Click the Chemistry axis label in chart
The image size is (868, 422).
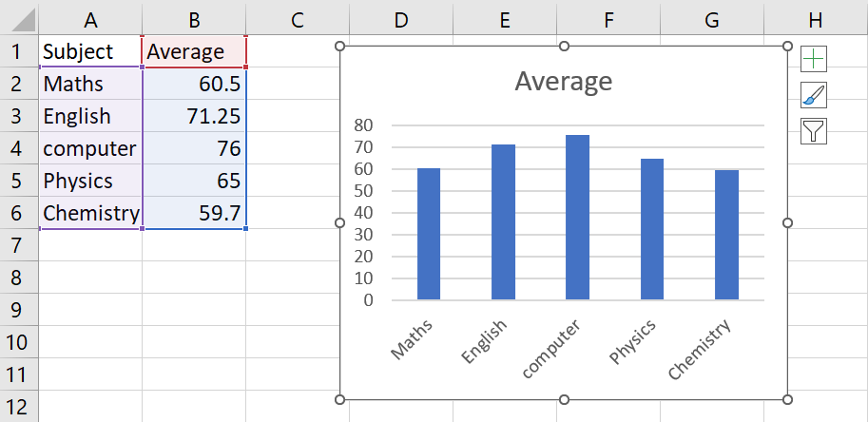coord(702,349)
